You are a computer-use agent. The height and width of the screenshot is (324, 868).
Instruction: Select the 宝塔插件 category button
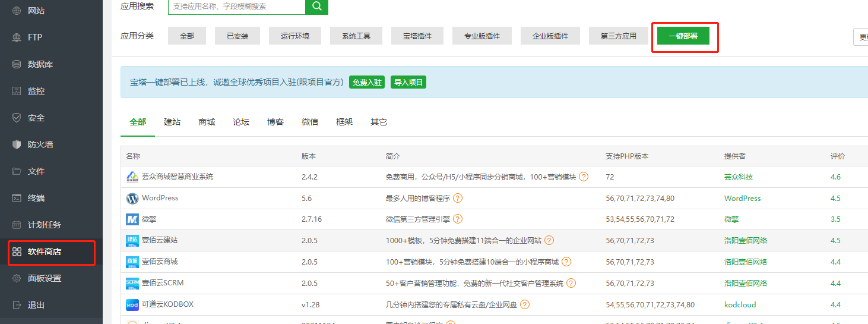click(417, 36)
